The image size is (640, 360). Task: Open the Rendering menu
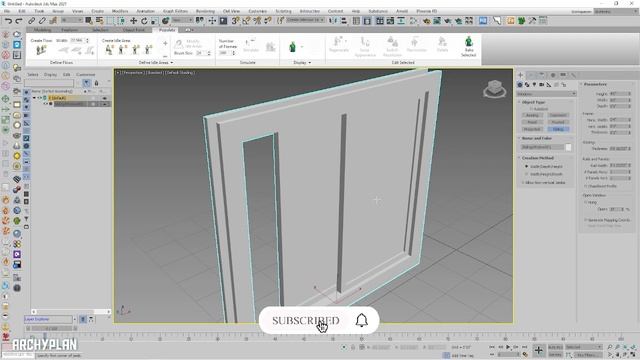(x=205, y=11)
